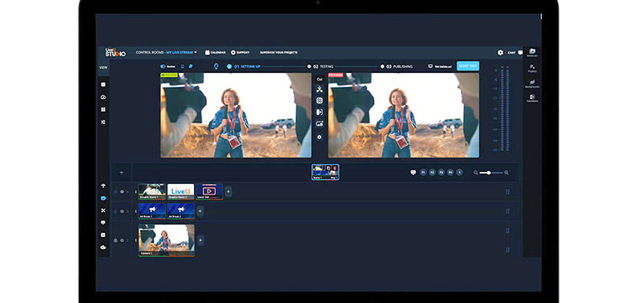Select the dotted grid transition icon
Screen dimensions: 644x303
tap(319, 100)
